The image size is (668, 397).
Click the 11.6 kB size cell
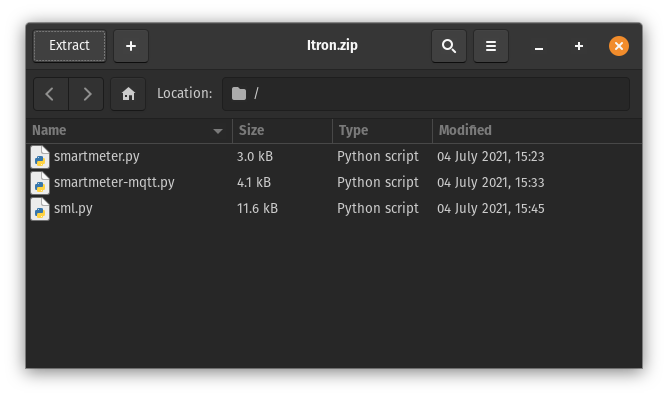coord(257,209)
